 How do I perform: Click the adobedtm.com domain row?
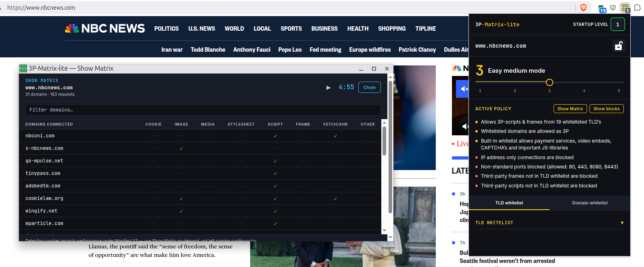(x=200, y=186)
